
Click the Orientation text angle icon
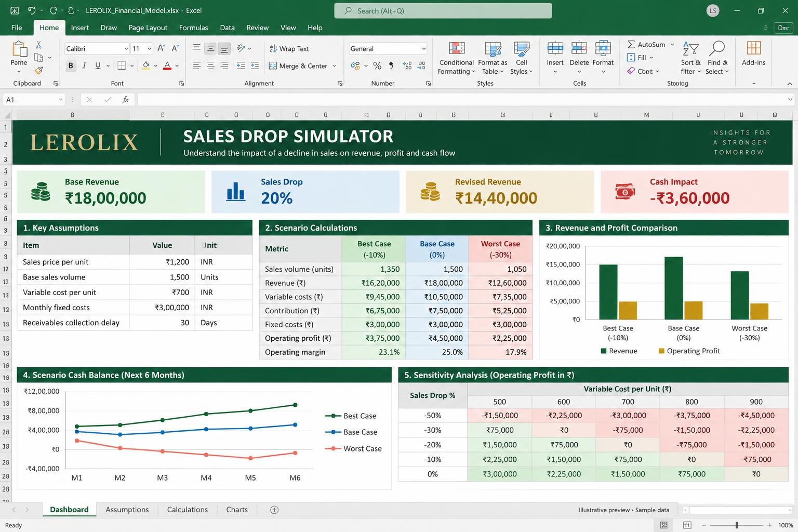pyautogui.click(x=241, y=48)
